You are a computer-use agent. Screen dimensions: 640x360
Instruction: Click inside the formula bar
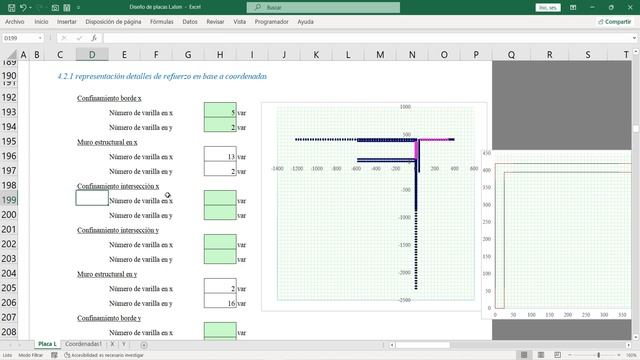(367, 38)
